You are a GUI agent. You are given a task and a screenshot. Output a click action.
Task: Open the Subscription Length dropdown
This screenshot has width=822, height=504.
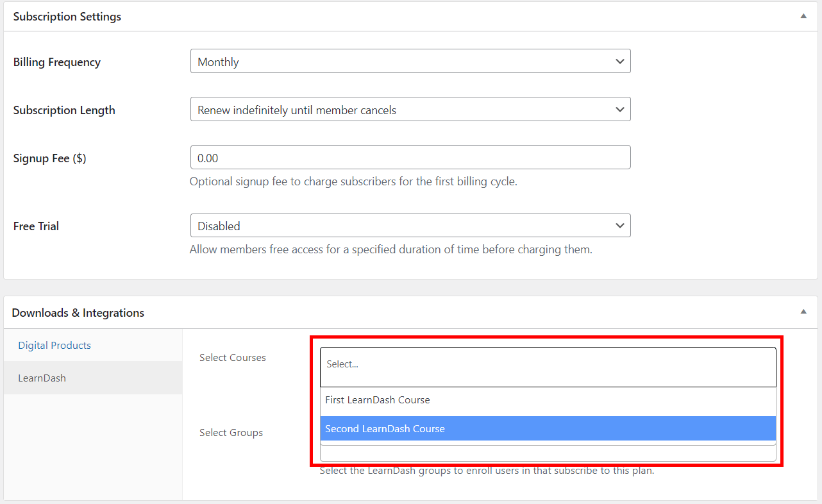tap(410, 110)
